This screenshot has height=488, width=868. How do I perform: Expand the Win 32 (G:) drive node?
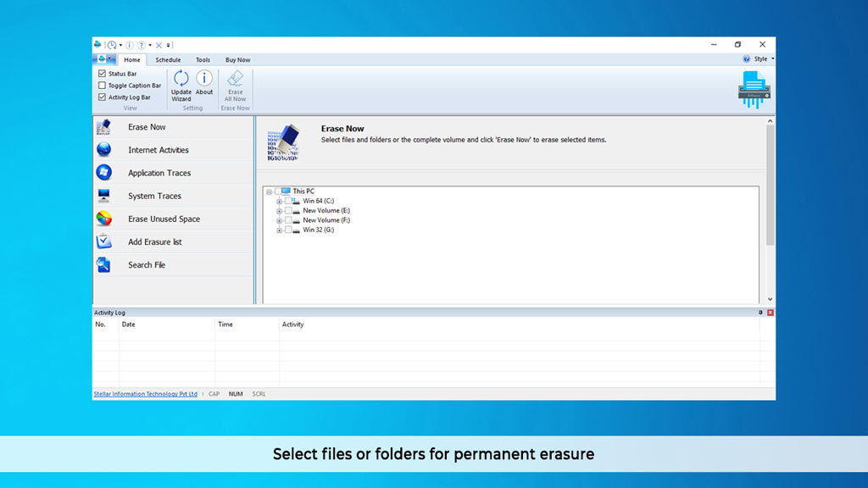point(279,230)
